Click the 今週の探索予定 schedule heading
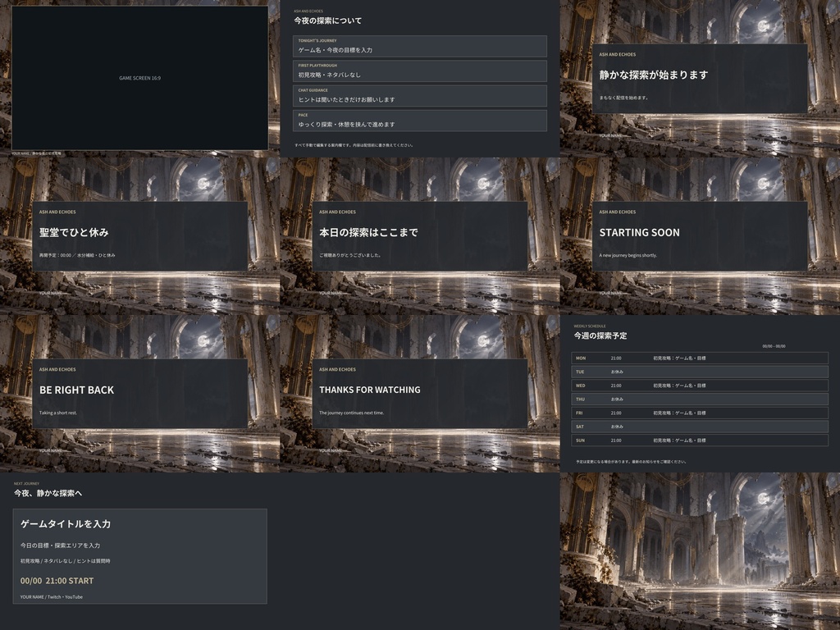 600,336
